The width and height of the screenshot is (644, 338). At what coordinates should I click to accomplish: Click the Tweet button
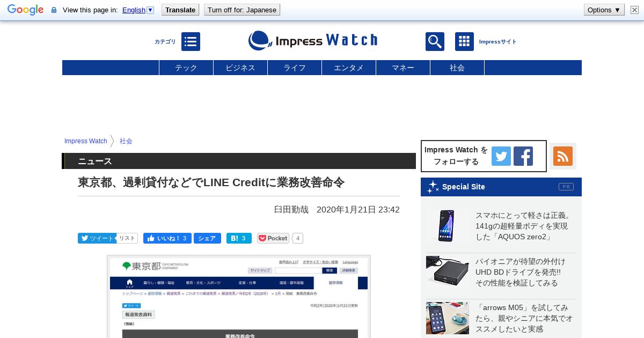(x=97, y=238)
